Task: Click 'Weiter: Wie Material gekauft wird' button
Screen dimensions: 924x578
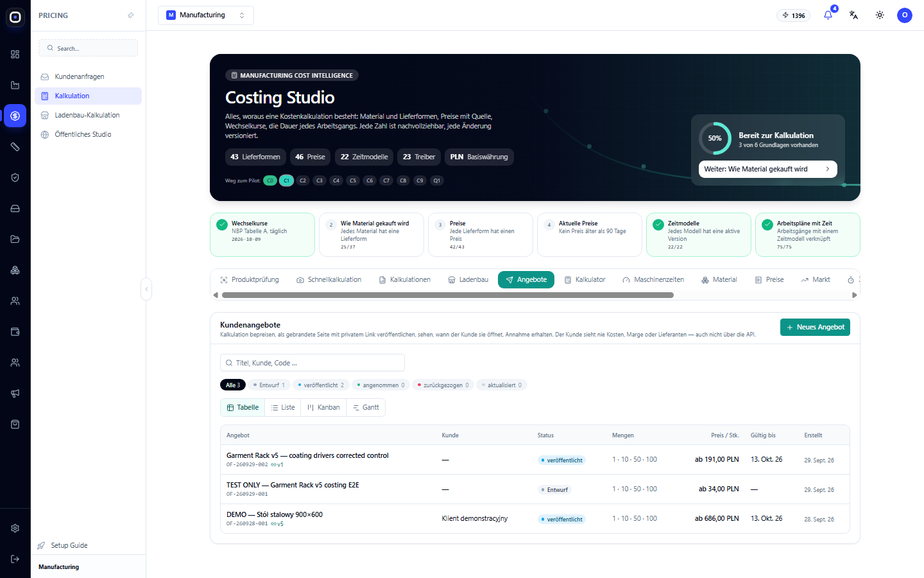Action: (x=768, y=170)
